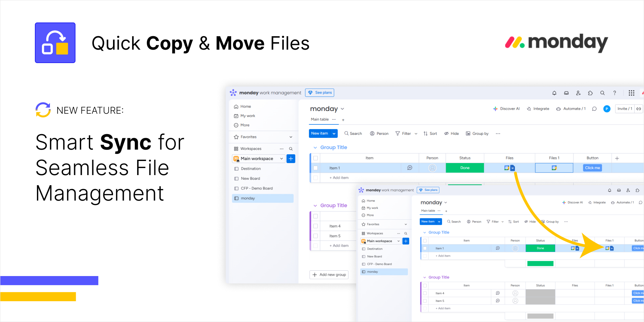Screen dimensions: 644x322
Task: Collapse second Group Title in back window
Action: coord(315,206)
